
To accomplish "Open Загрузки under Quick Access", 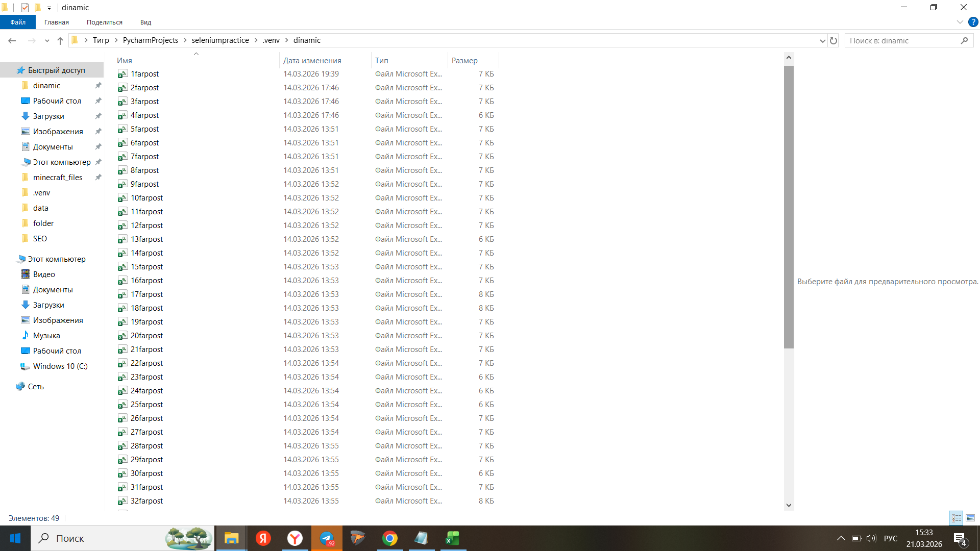I will [x=48, y=116].
